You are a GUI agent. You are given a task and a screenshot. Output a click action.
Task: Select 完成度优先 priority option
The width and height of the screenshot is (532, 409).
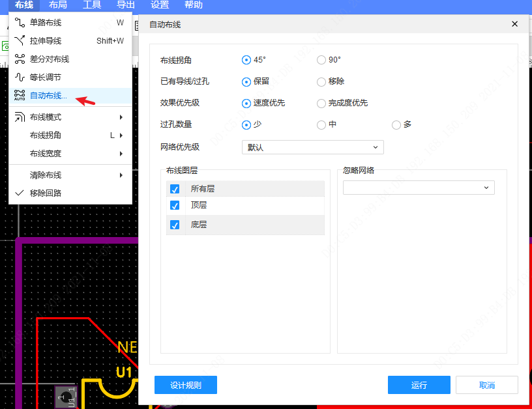pyautogui.click(x=321, y=104)
